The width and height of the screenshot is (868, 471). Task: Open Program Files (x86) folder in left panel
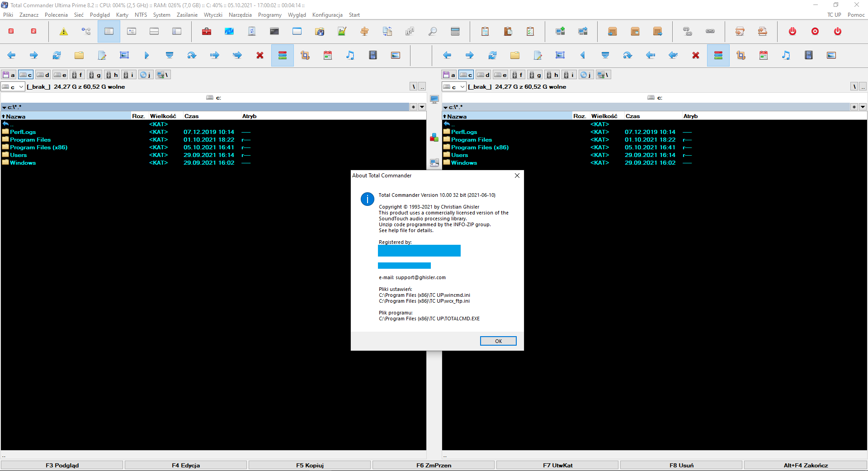38,147
